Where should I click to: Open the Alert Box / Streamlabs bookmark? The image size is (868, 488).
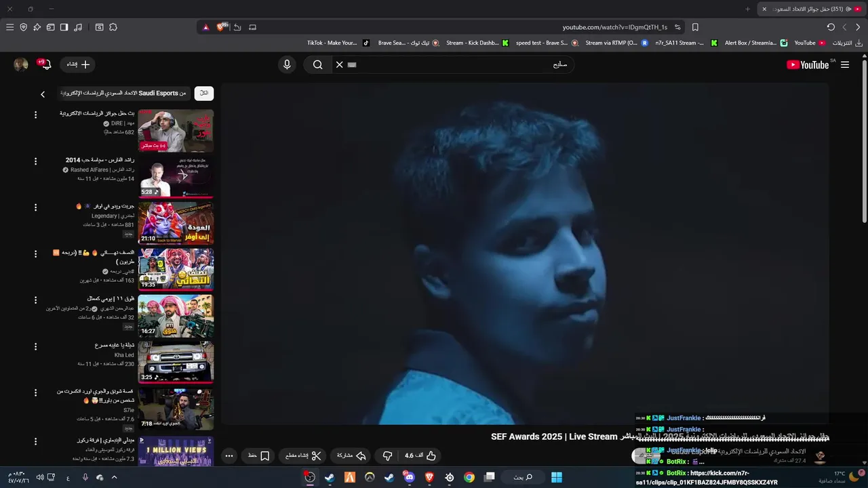[756, 43]
